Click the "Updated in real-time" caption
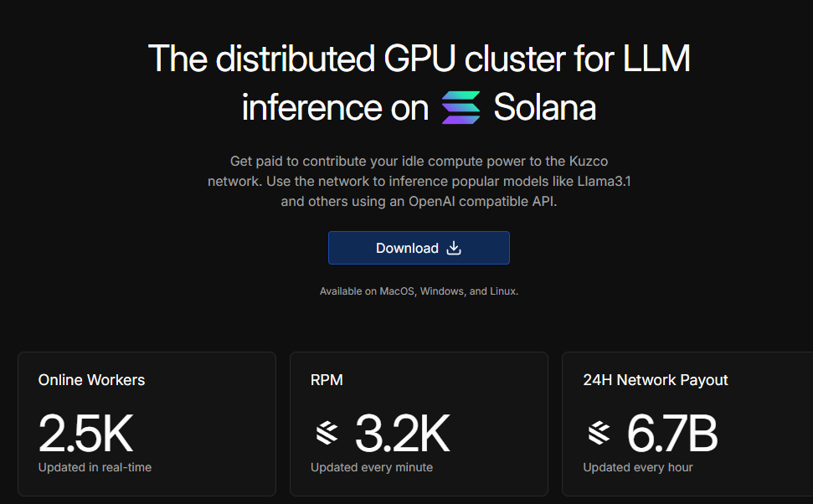813x504 pixels. pos(95,467)
